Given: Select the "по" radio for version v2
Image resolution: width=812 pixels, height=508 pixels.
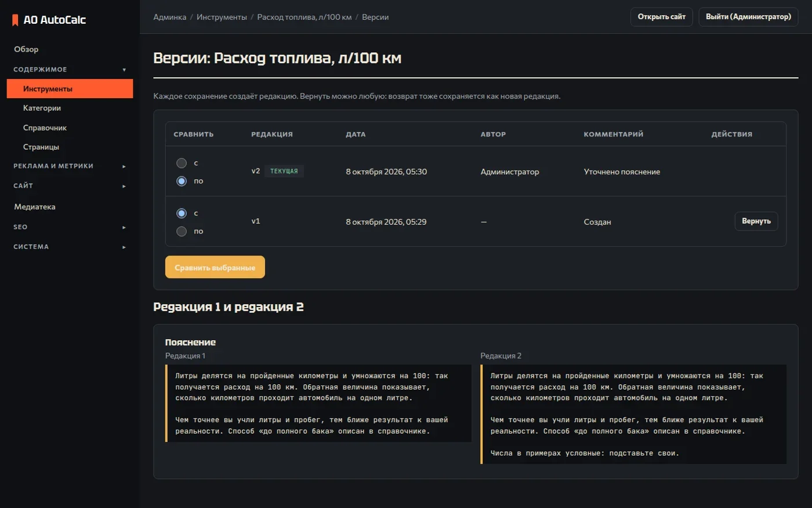Looking at the screenshot, I should (x=182, y=181).
